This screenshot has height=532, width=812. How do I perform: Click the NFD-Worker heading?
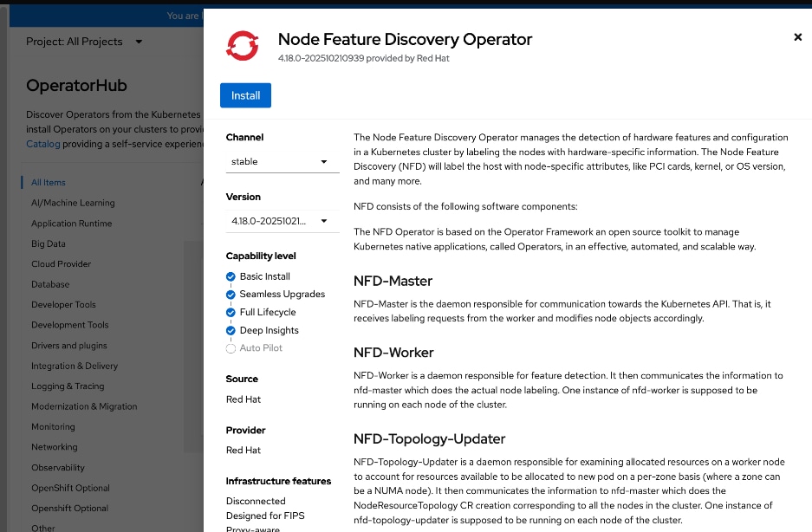point(393,353)
